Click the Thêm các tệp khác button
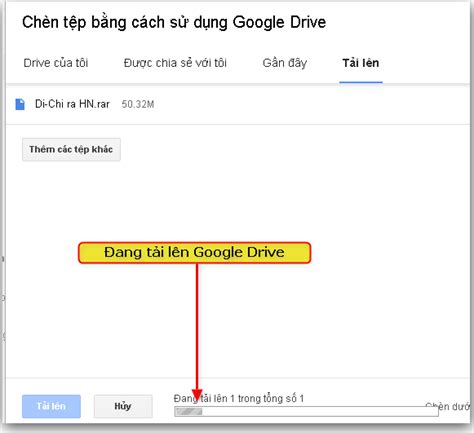This screenshot has height=433, width=474. tap(71, 150)
